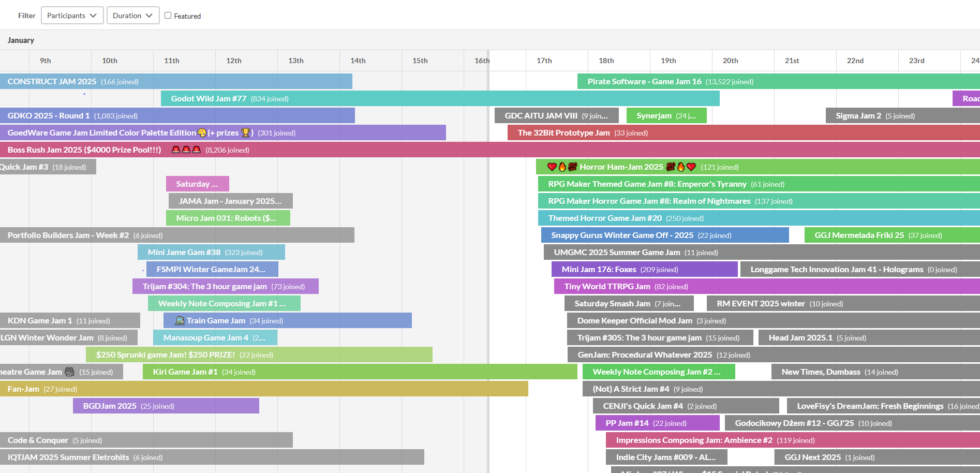The image size is (980, 473).
Task: Open the Duration filter dropdown
Action: coord(133,16)
